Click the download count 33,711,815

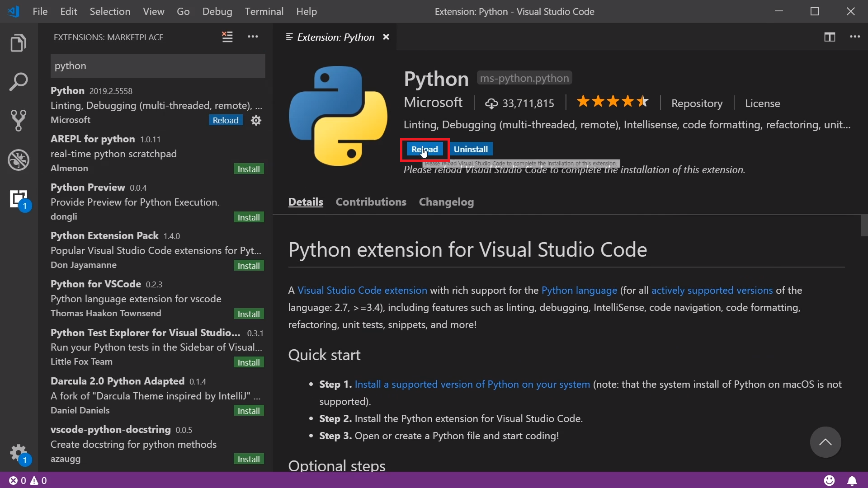point(519,103)
